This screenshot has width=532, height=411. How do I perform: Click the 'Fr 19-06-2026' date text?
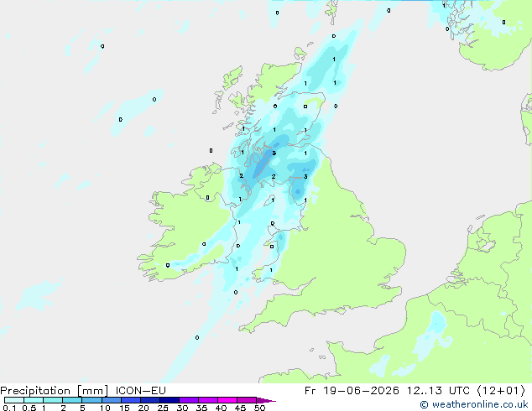tap(352, 391)
